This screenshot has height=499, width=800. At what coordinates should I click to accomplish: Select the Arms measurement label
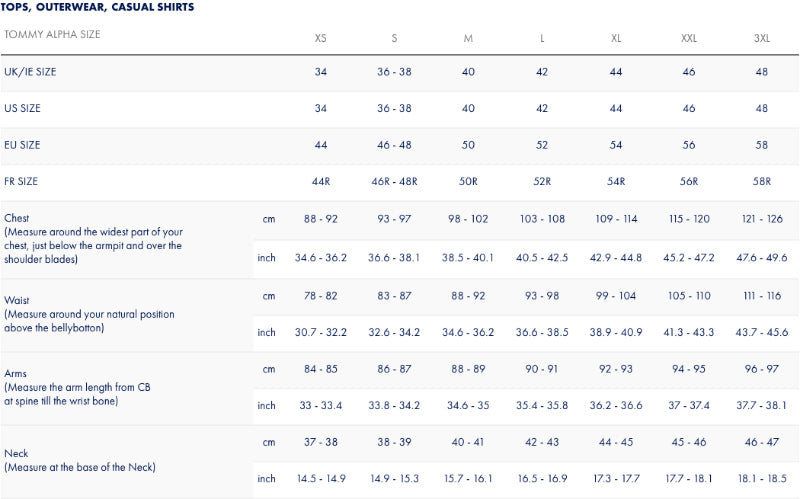point(17,373)
